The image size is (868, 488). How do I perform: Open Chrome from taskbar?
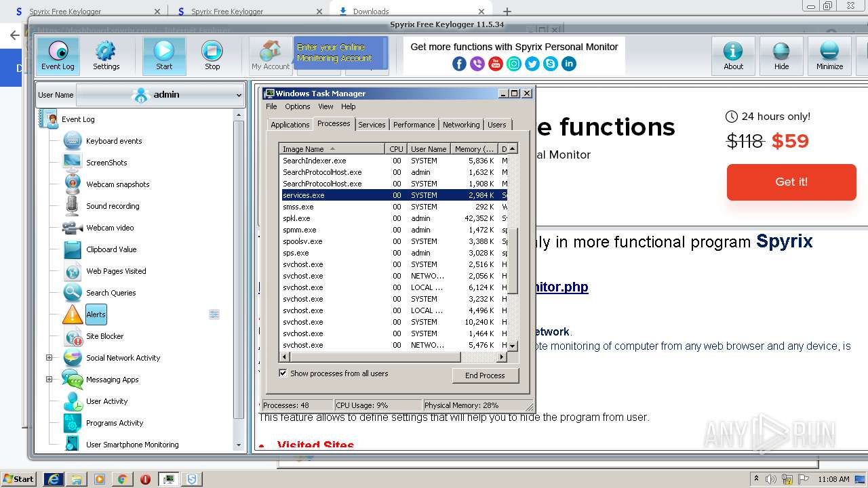click(x=122, y=479)
